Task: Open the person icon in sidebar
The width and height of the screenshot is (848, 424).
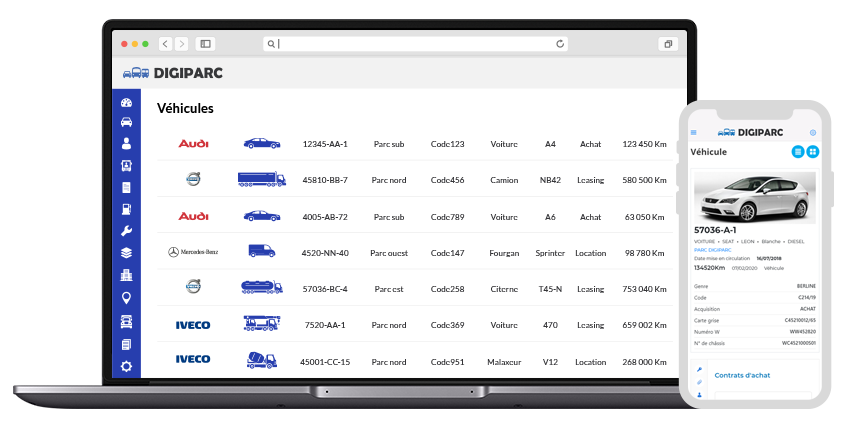Action: (126, 143)
